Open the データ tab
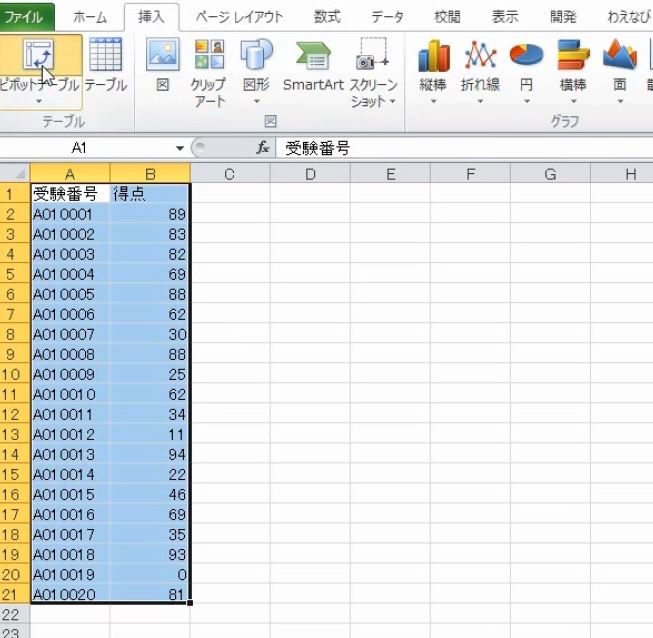 pos(387,17)
